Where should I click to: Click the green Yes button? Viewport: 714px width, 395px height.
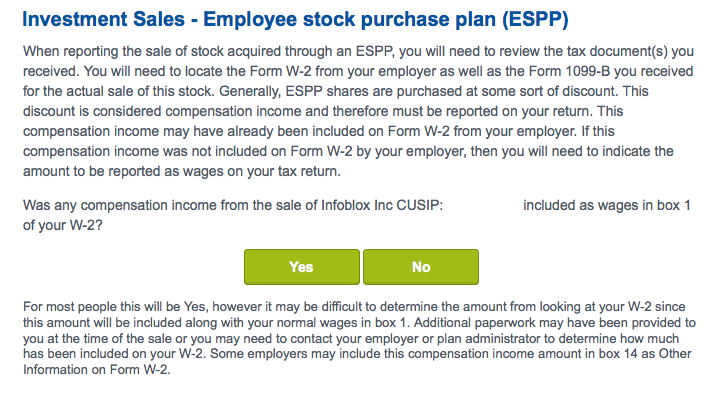pyautogui.click(x=301, y=267)
